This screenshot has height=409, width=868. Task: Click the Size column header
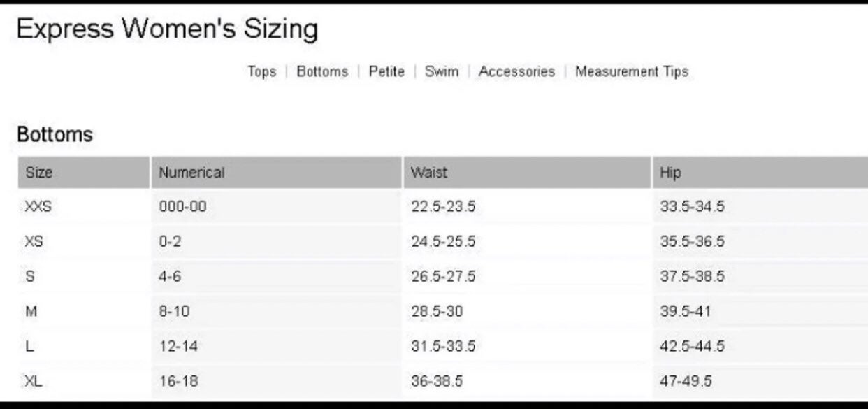(84, 173)
